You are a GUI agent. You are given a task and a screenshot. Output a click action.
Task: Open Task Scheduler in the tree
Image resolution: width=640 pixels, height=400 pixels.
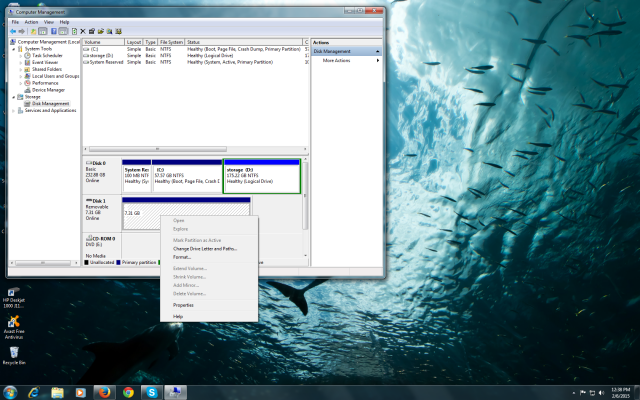(x=47, y=55)
